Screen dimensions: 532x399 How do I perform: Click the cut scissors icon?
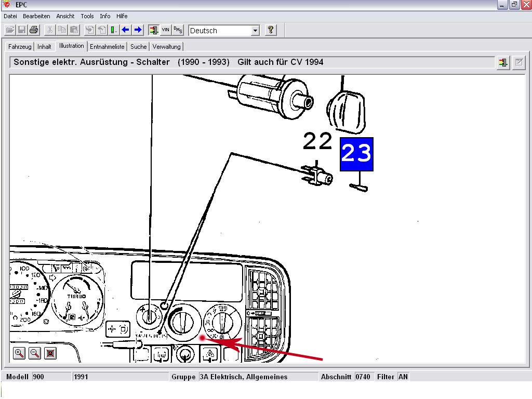point(50,30)
